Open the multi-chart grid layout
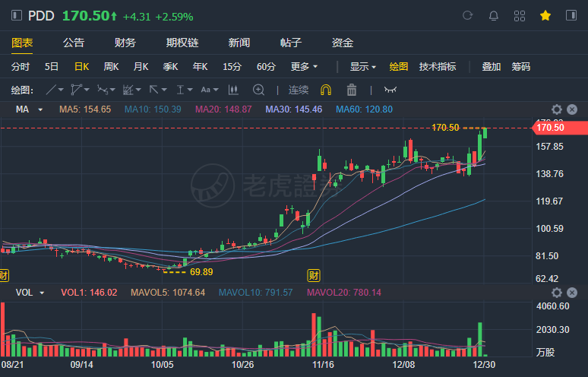Viewport: 588px width, 377px height. tap(520, 16)
